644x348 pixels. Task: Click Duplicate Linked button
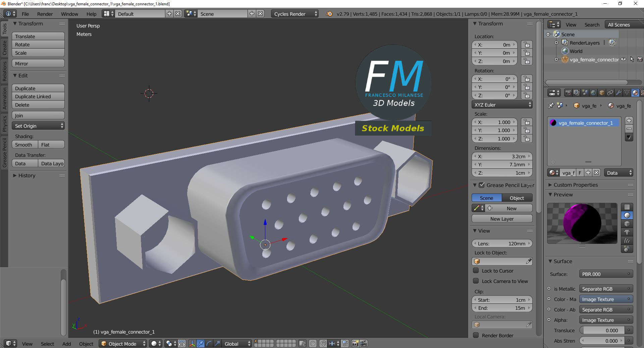38,97
